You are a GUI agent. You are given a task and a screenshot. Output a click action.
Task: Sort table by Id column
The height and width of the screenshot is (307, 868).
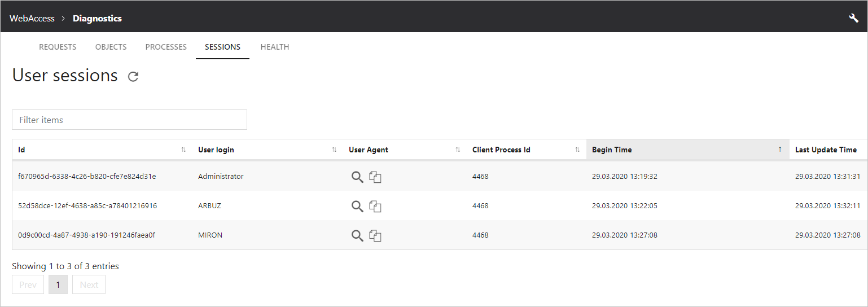[x=102, y=150]
